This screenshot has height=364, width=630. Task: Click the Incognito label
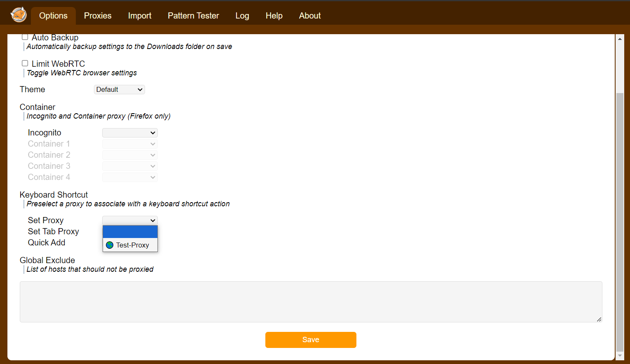[x=44, y=133]
